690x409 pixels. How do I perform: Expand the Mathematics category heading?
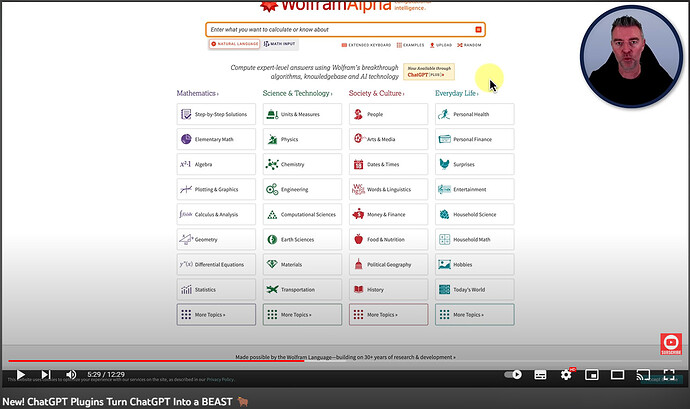[197, 93]
